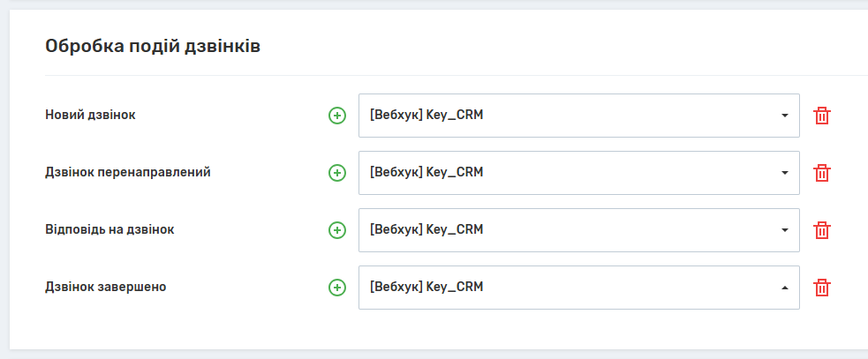This screenshot has width=868, height=359.
Task: Click Key_CRM text in Дзвінок завершено selector
Action: tap(427, 288)
